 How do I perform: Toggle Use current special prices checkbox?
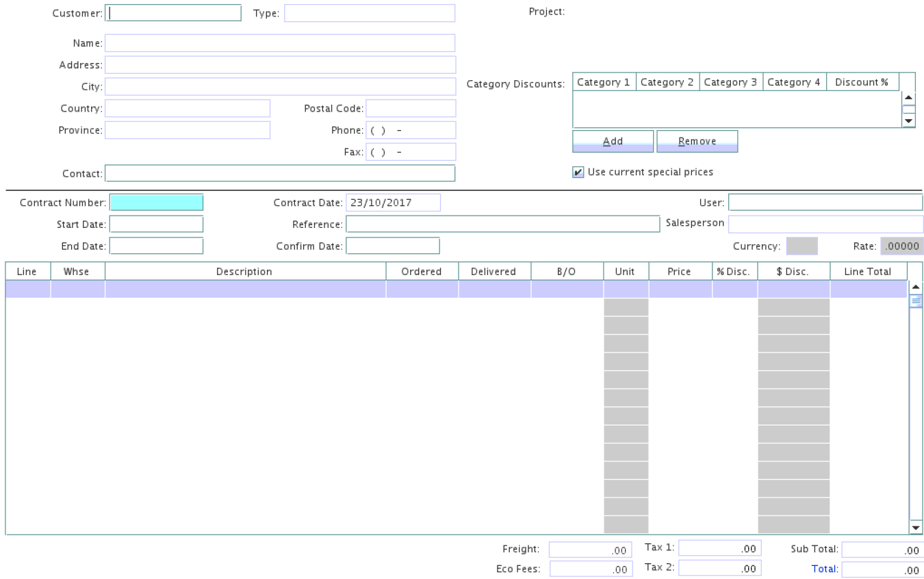click(578, 172)
